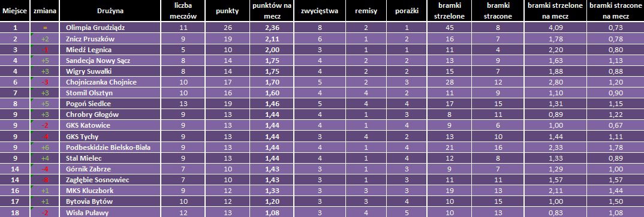Click the Olimpia Grudziądz team cell
Image resolution: width=644 pixels, height=217 pixels.
pyautogui.click(x=110, y=28)
